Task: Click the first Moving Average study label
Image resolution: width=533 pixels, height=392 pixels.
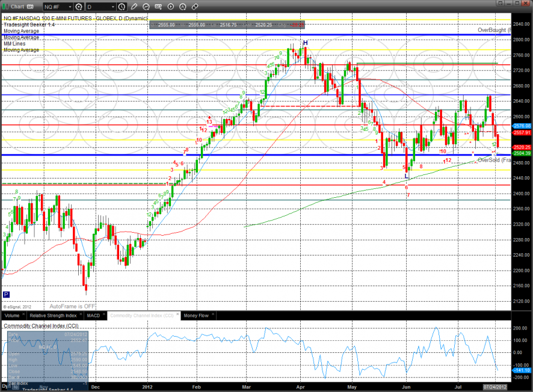Action: pos(22,31)
